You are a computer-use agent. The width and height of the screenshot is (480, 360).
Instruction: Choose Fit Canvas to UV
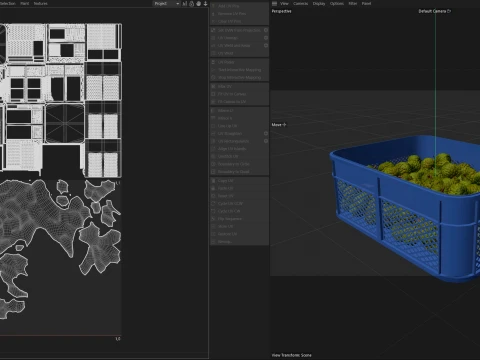(x=239, y=102)
